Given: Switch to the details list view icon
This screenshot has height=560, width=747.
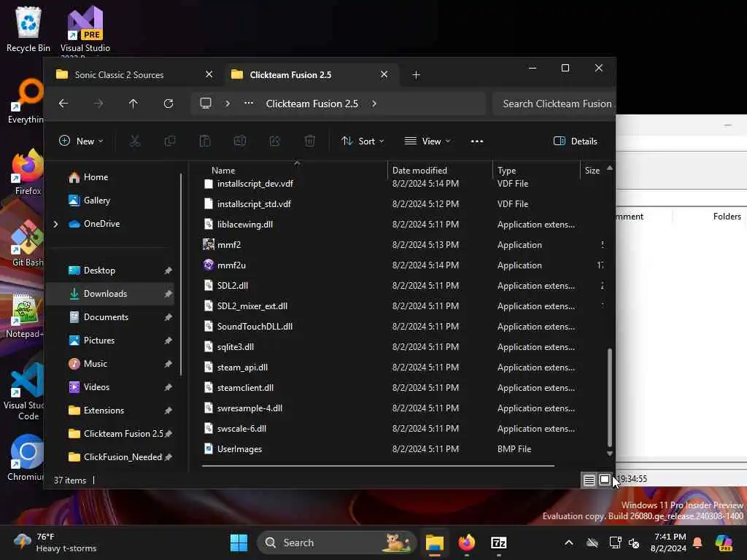Looking at the screenshot, I should pos(589,480).
